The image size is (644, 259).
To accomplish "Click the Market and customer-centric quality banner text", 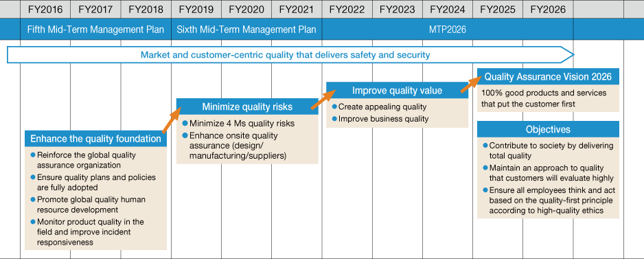I will (285, 55).
